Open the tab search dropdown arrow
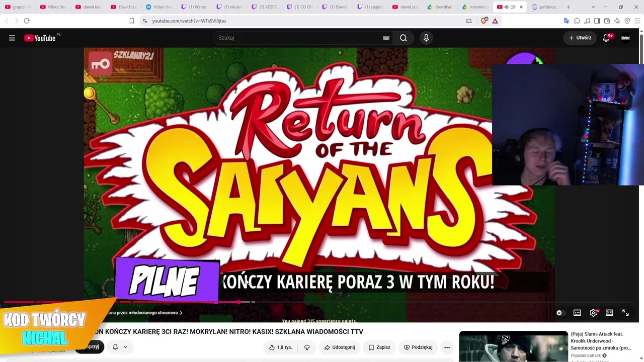Screen dimensions: 644x362 593,7
